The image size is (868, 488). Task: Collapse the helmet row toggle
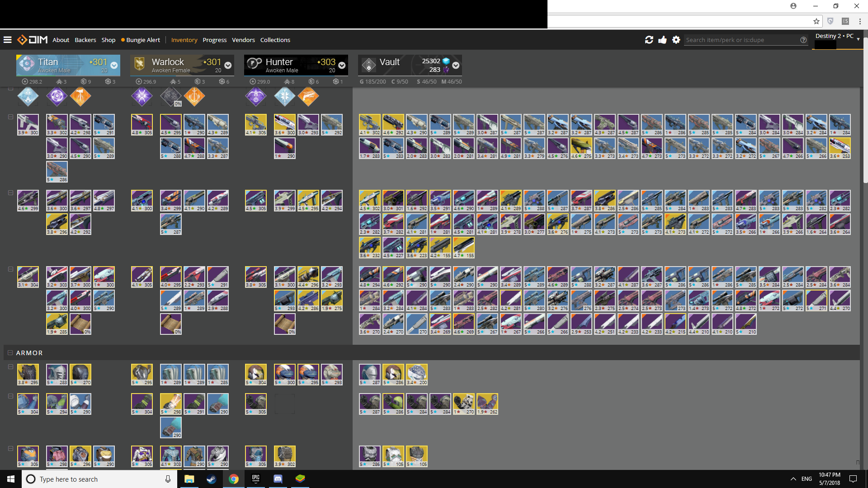pos(10,367)
